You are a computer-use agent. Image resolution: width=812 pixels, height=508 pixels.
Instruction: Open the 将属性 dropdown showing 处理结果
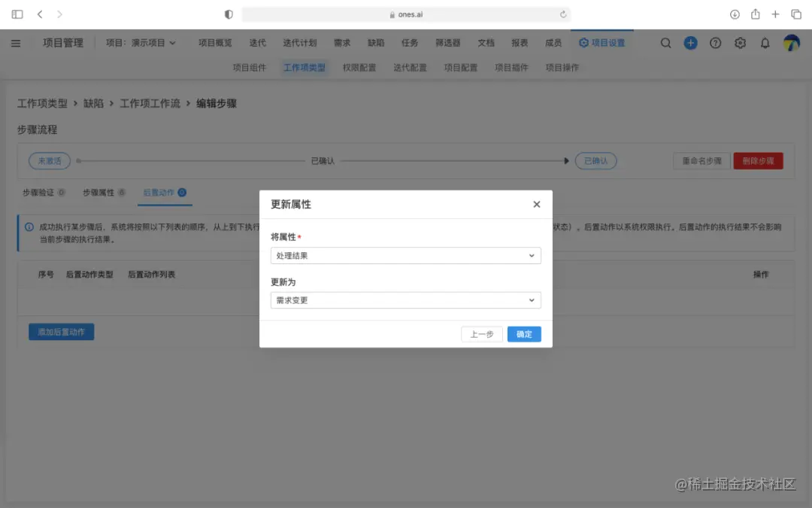click(406, 255)
